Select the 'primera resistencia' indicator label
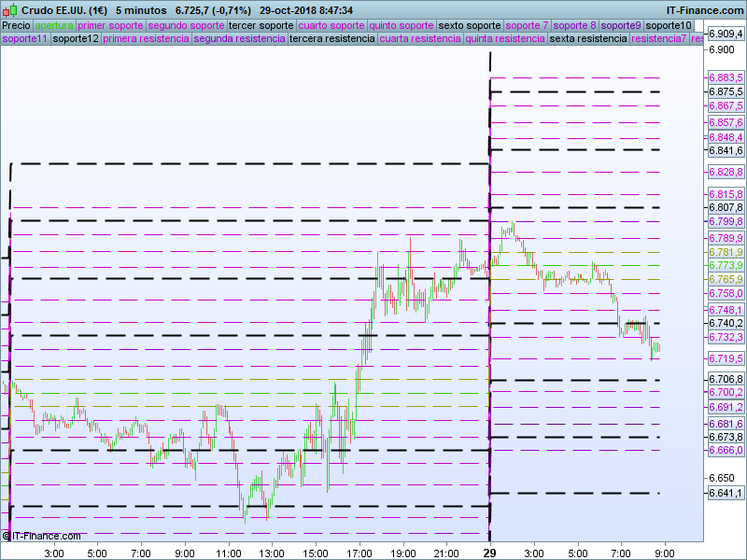Image resolution: width=747 pixels, height=560 pixels. pyautogui.click(x=146, y=39)
